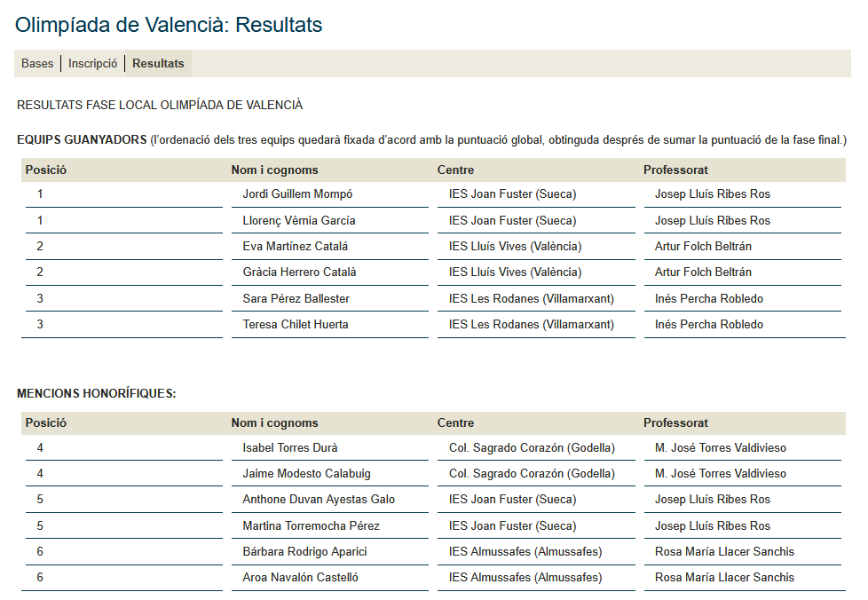Click the MENCIONS HONORÍFIQUES heading
This screenshot has height=600, width=868.
(96, 393)
